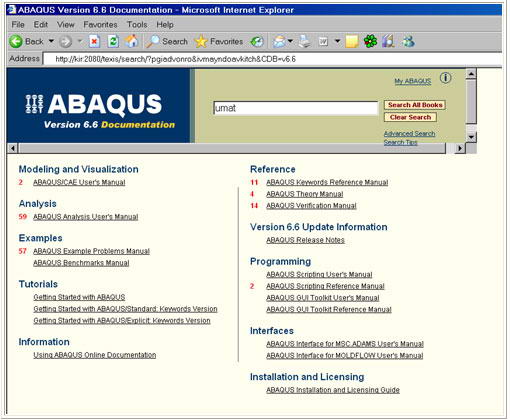Open the Edit menu
Image resolution: width=510 pixels, height=420 pixels.
(41, 25)
